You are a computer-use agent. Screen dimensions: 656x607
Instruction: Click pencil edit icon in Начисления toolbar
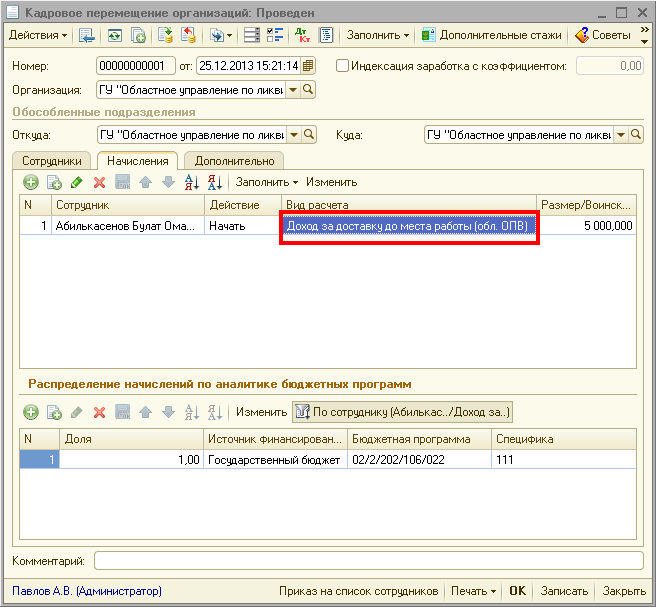76,182
